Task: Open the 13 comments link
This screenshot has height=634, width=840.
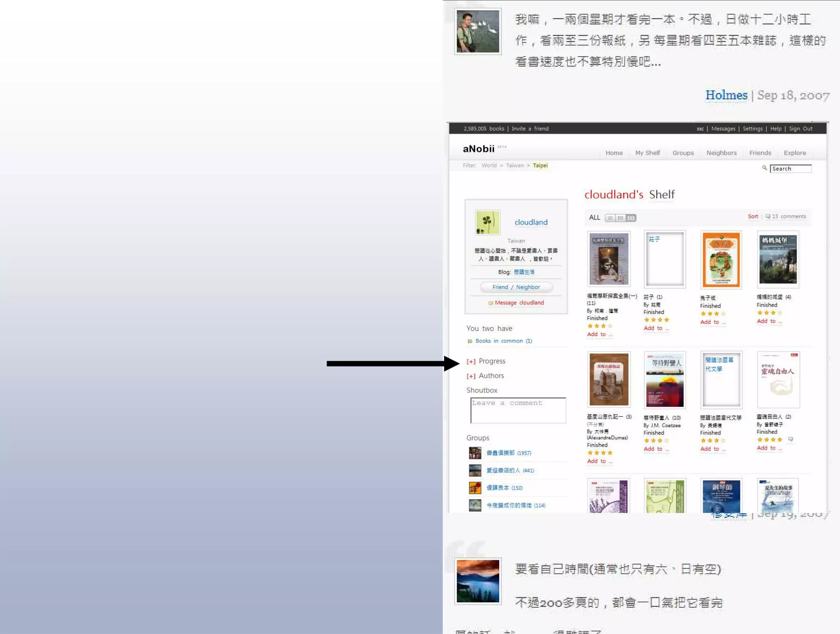Action: point(789,217)
